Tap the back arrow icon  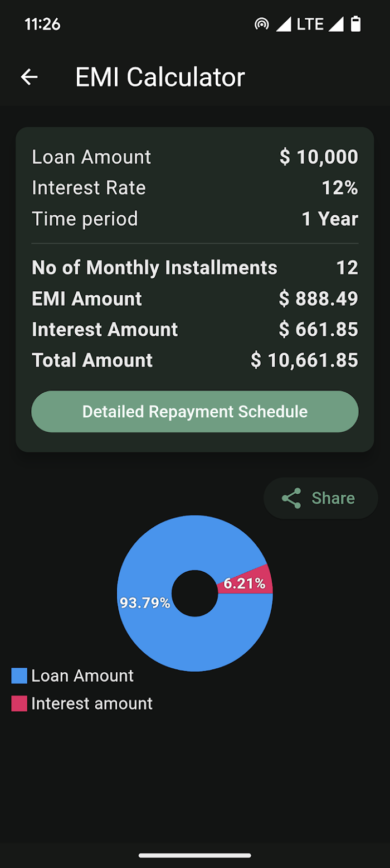[x=29, y=77]
